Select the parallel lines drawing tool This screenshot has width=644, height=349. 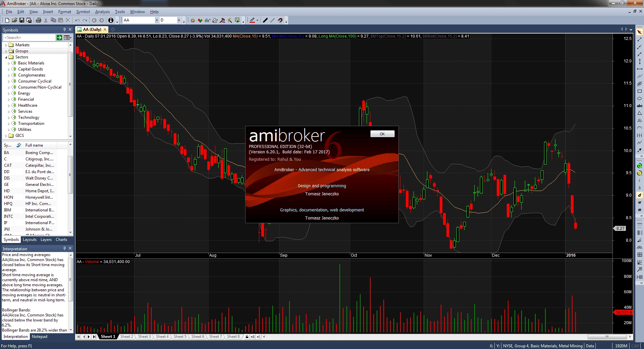point(639,76)
